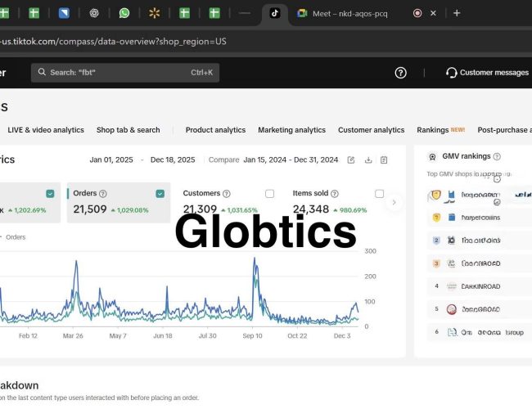Click the rank 5 shop red logo
This screenshot has height=409, width=532.
[x=451, y=309]
